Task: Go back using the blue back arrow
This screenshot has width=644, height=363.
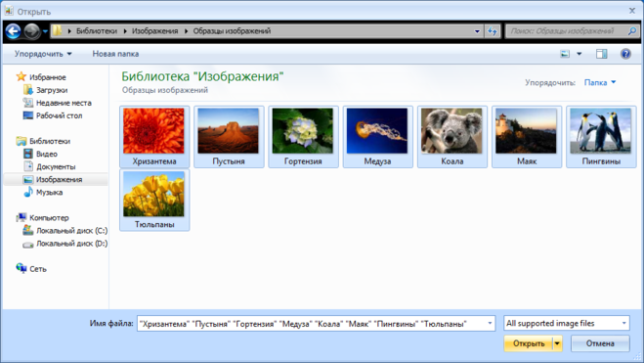Action: [13, 31]
